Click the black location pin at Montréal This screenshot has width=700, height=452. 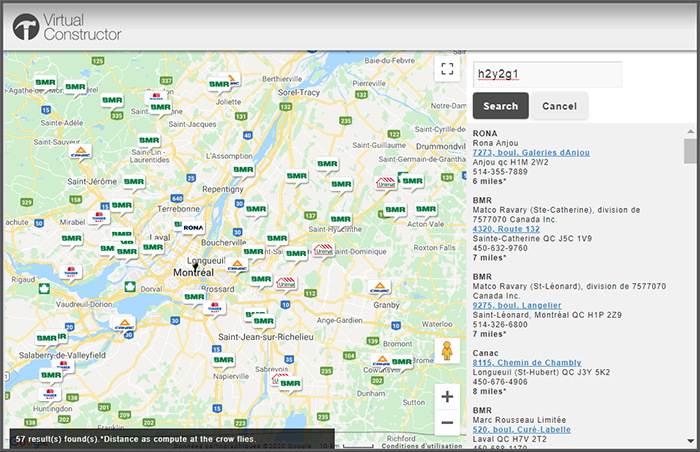[x=195, y=268]
